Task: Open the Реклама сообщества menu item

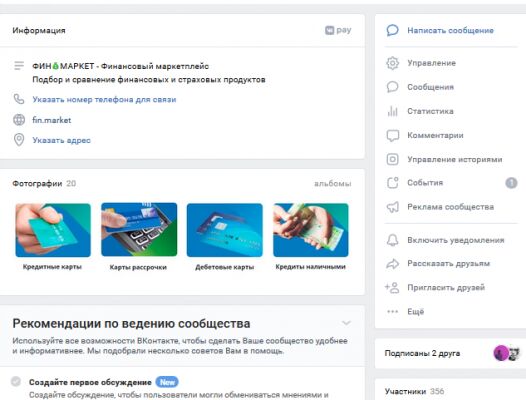Action: click(451, 207)
